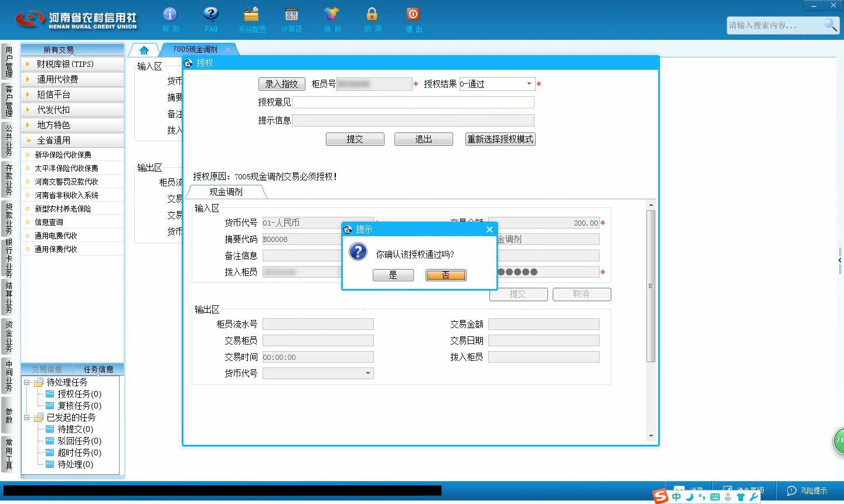844x504 pixels.
Task: Collapse the 已发起的任务 tree node
Action: tap(26, 417)
